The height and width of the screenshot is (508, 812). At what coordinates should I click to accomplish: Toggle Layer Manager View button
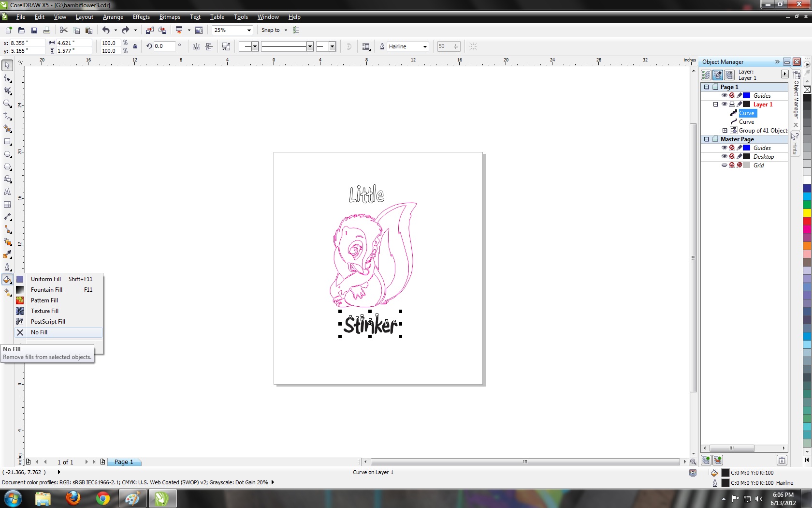[729, 75]
